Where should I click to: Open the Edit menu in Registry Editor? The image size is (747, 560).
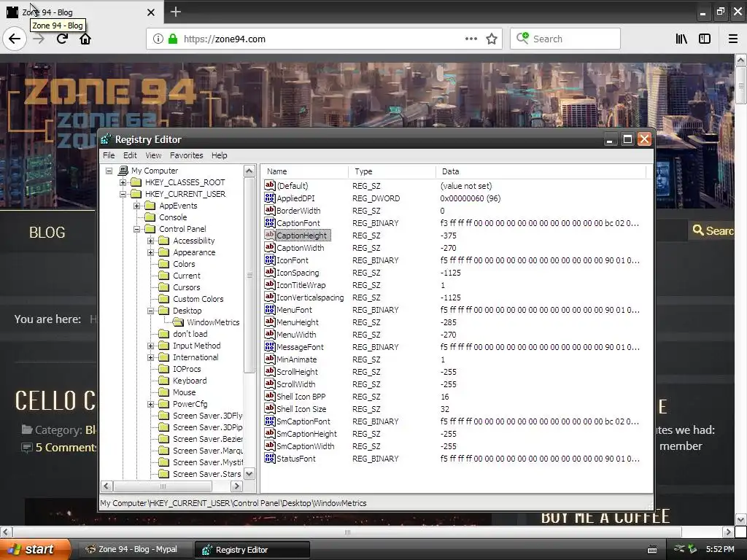click(x=130, y=155)
